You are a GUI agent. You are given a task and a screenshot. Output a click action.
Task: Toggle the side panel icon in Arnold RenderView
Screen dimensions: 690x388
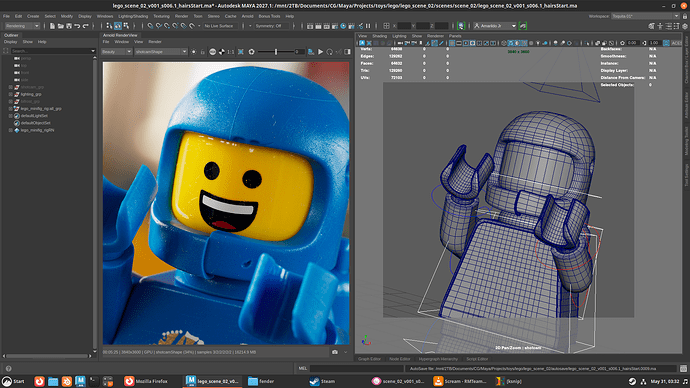(x=348, y=52)
